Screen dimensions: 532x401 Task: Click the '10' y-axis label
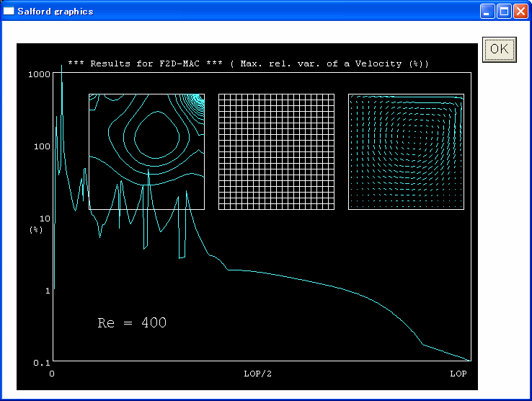[45, 219]
